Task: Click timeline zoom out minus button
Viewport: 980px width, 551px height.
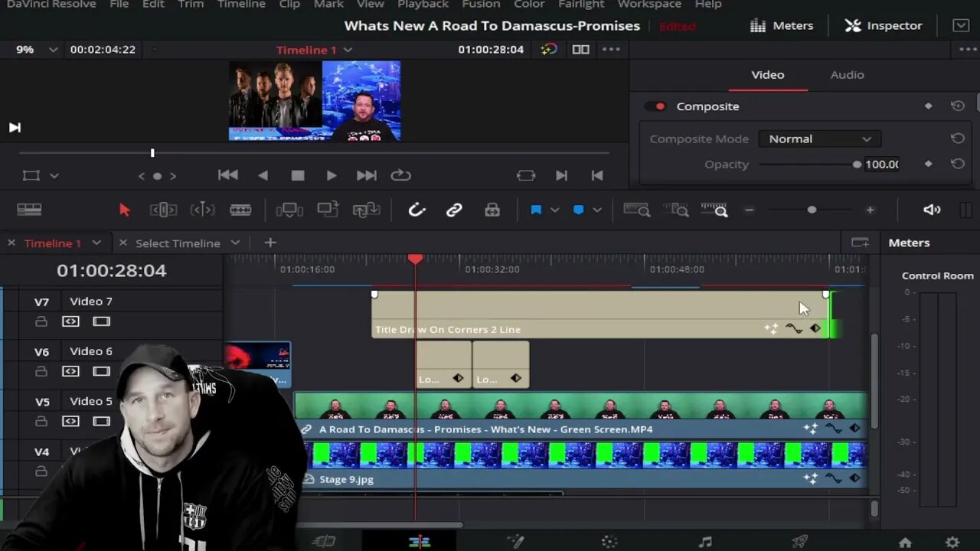Action: (x=750, y=210)
